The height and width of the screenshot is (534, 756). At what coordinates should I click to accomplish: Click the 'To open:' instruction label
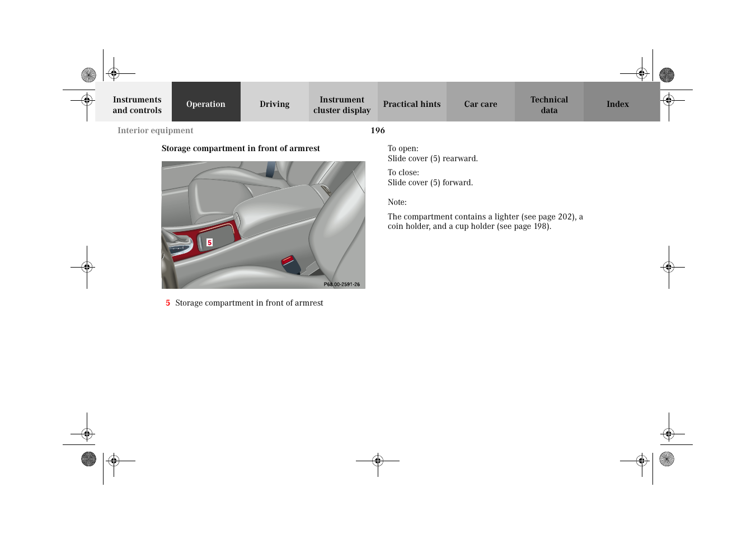(x=403, y=148)
